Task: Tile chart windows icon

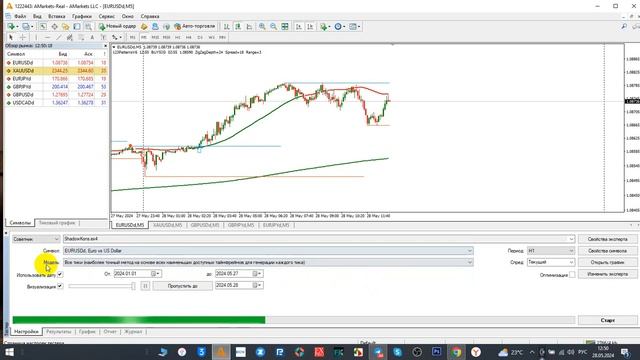Action: point(285,27)
